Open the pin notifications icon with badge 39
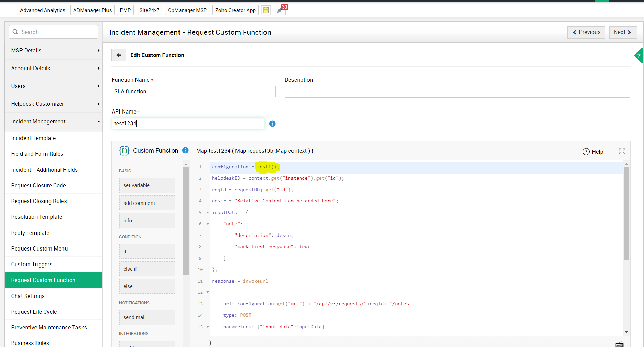Screen dimensions: 644x347 tap(280, 10)
